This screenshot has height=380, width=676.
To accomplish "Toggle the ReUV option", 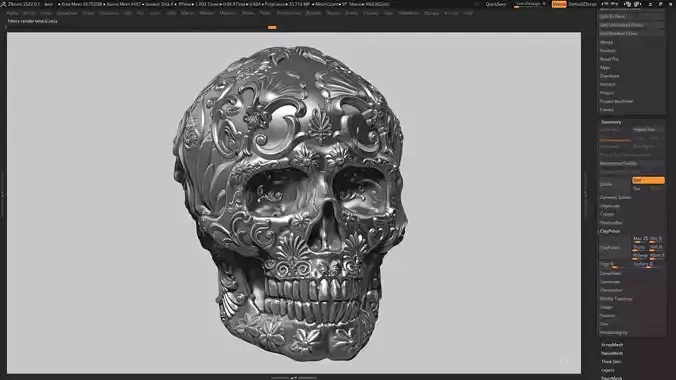I will [657, 189].
